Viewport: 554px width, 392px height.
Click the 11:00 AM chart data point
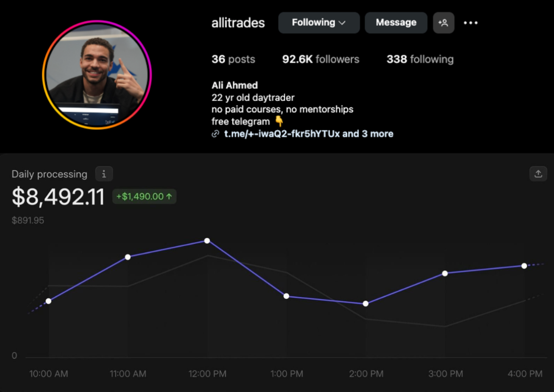click(x=128, y=257)
